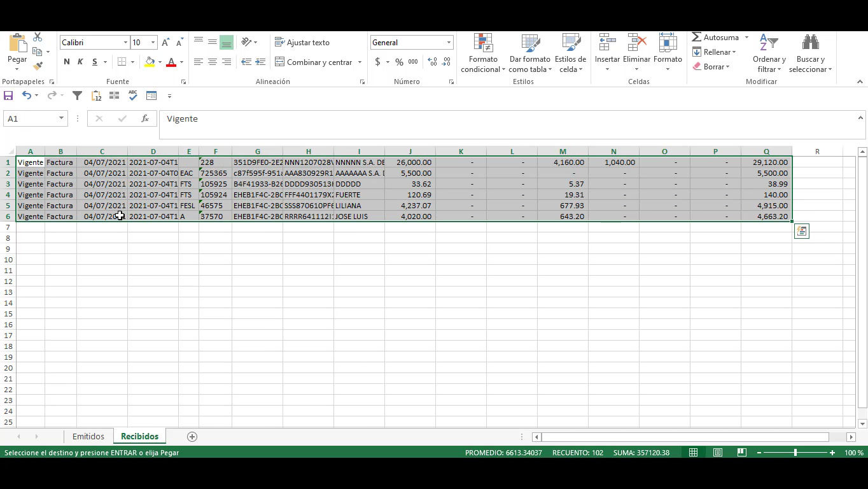Decrease decimal places

tap(447, 62)
